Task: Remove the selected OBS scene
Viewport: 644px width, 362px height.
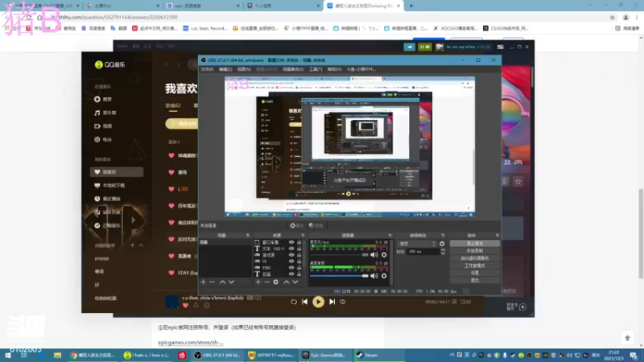Action: coord(212,282)
